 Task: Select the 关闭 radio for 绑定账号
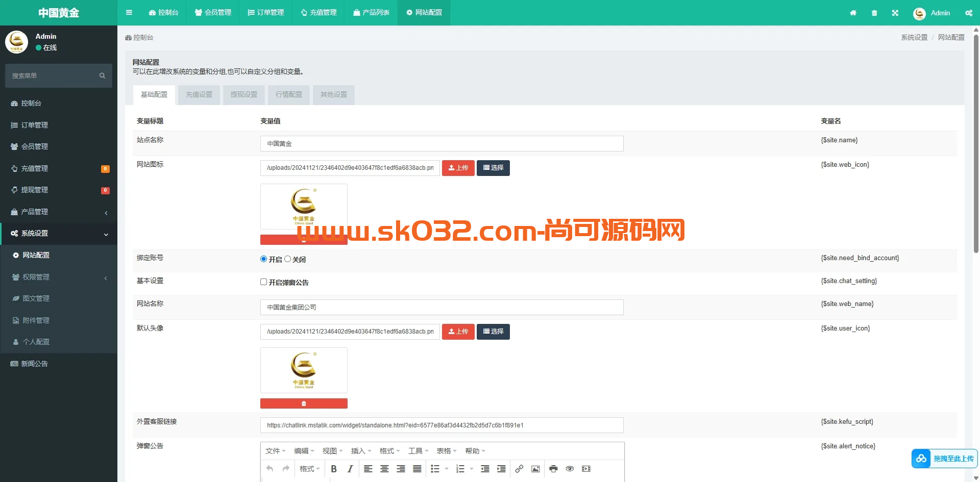(x=288, y=259)
